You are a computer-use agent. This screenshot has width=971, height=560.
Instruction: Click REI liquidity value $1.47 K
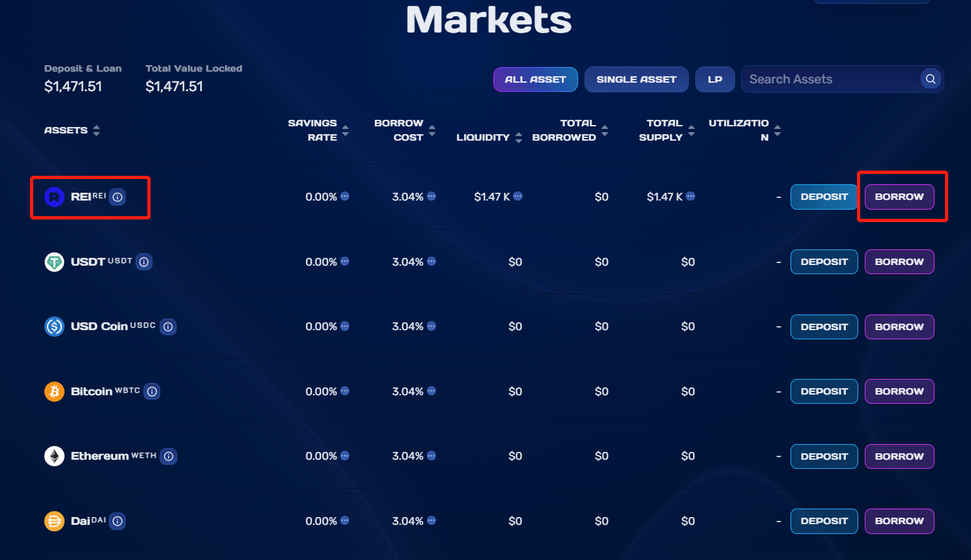492,197
